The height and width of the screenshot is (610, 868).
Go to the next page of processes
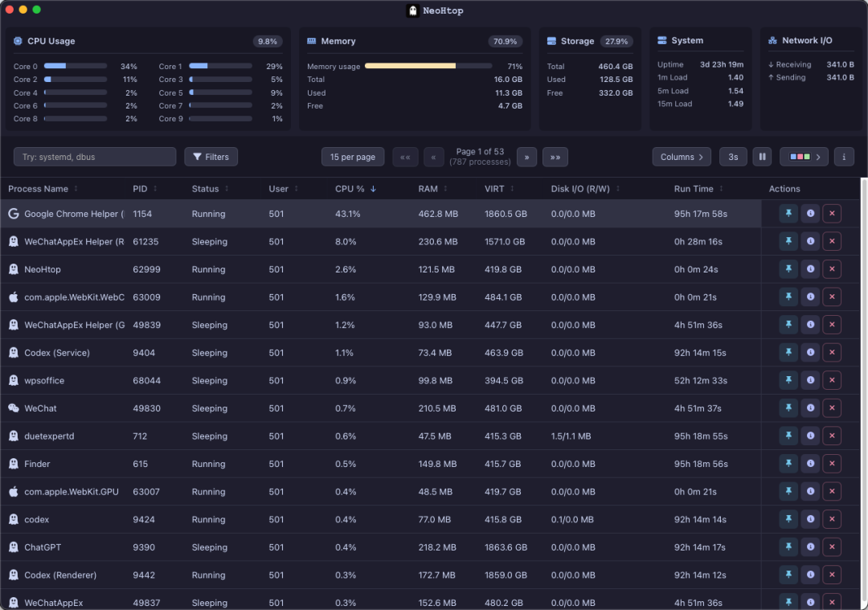[526, 158]
